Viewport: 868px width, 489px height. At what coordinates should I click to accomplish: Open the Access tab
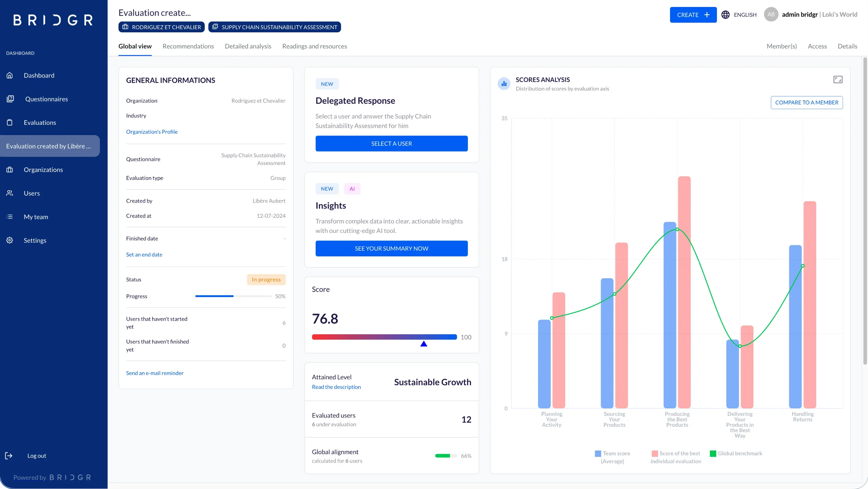tap(817, 46)
